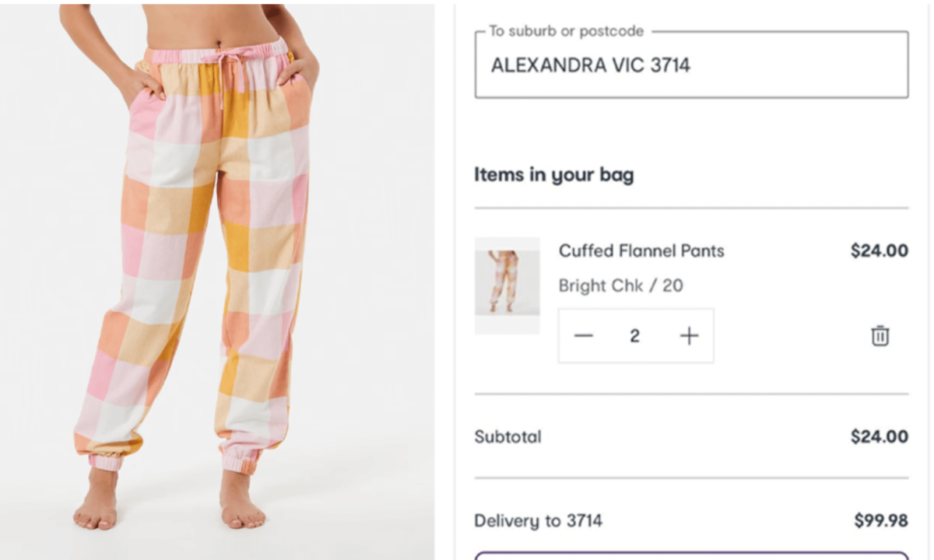
Task: Click the quantity value 2
Action: [x=635, y=336]
